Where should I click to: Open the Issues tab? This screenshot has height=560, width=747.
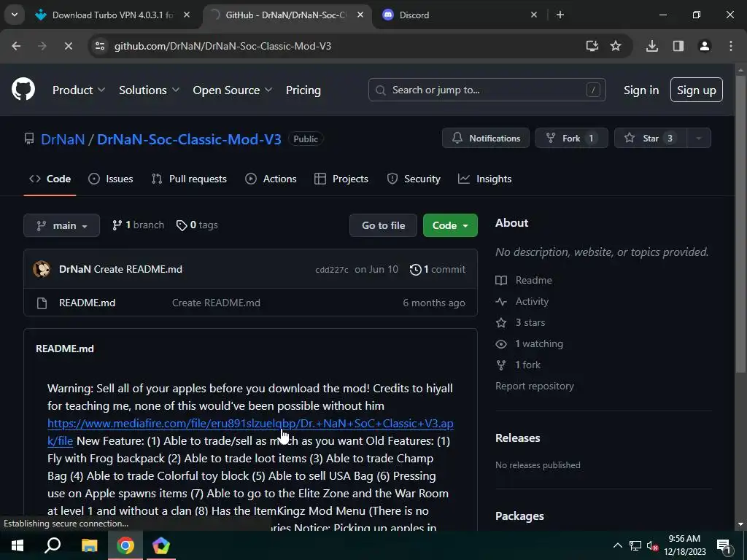tap(111, 179)
